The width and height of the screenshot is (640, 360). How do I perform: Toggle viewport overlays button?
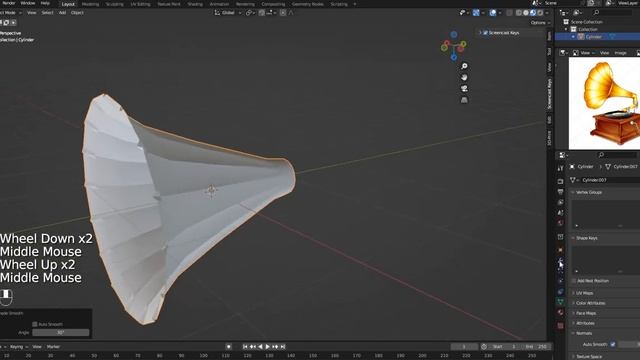(x=493, y=13)
